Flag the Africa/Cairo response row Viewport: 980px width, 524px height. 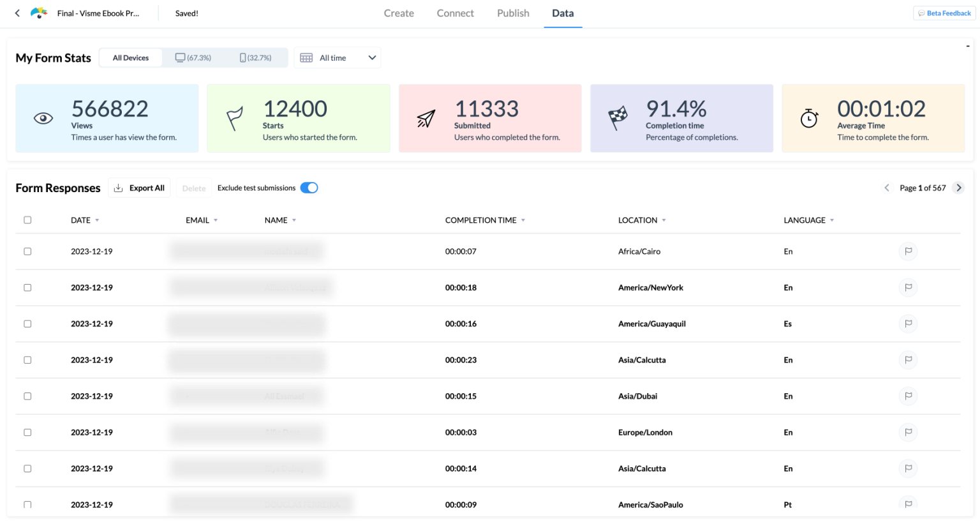[x=908, y=251]
